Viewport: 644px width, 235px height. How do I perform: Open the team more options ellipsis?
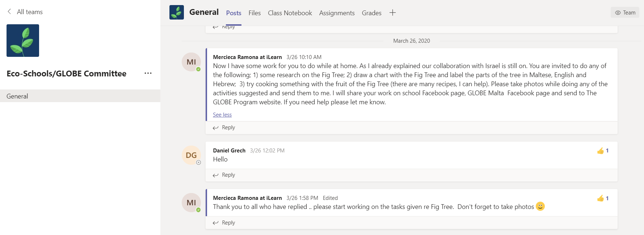click(x=148, y=73)
